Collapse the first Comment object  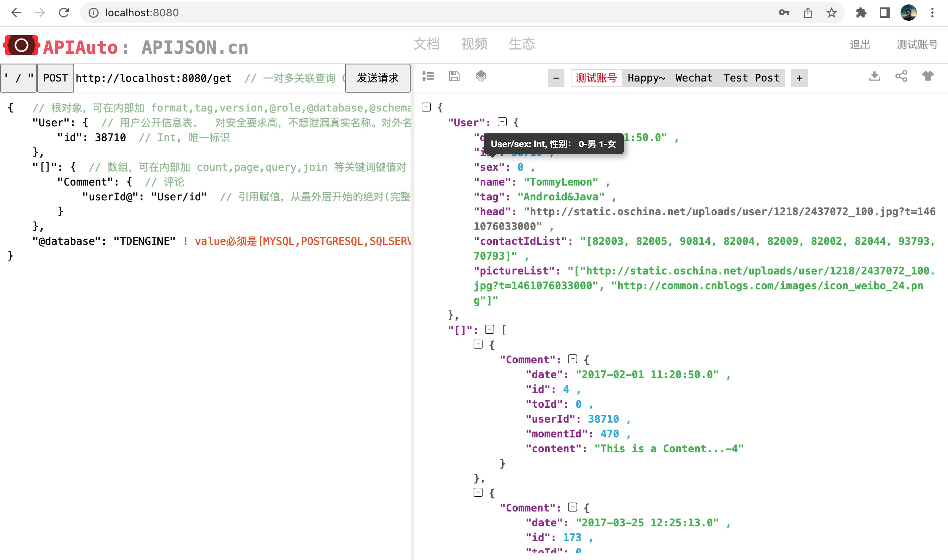(x=572, y=359)
